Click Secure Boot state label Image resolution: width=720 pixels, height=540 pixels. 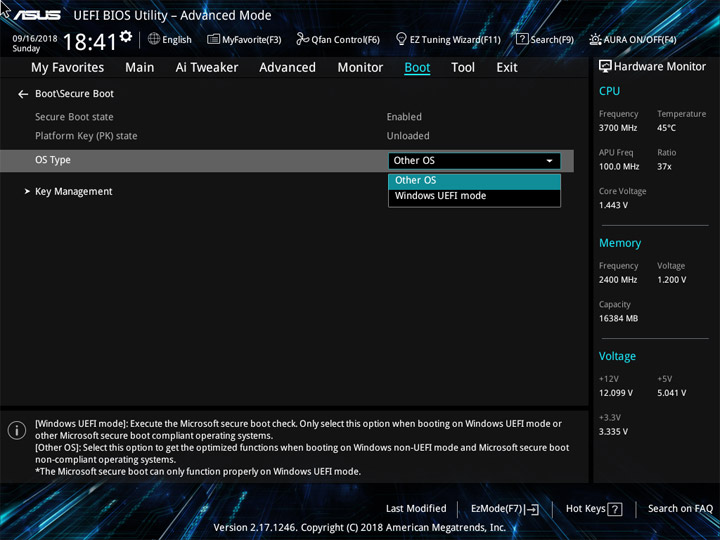click(74, 117)
